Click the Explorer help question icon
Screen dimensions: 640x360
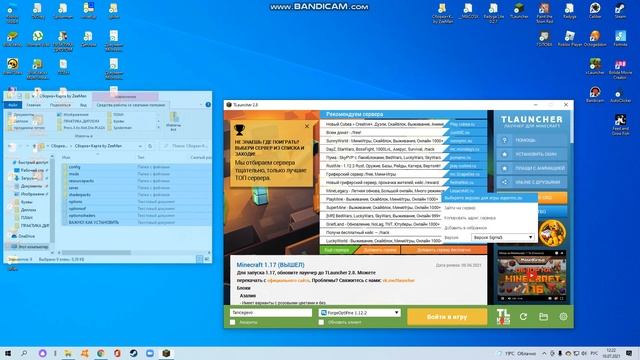208,105
